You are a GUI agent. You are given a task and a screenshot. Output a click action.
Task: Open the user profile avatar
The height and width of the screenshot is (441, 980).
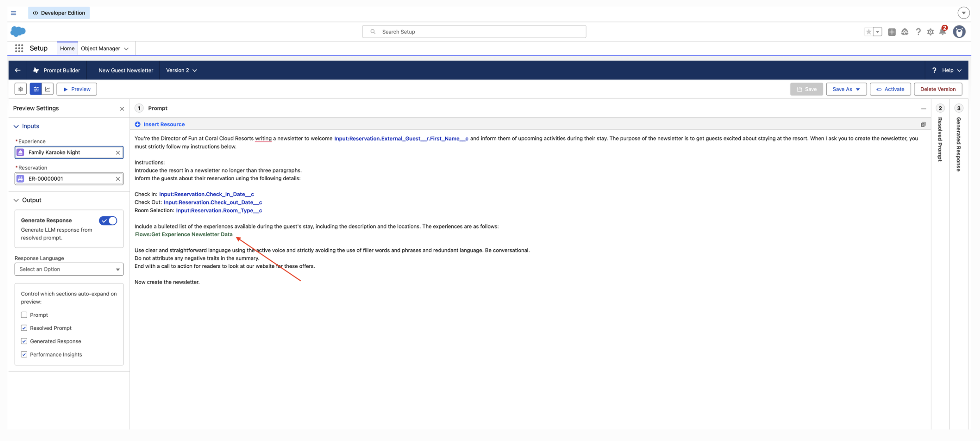click(959, 32)
